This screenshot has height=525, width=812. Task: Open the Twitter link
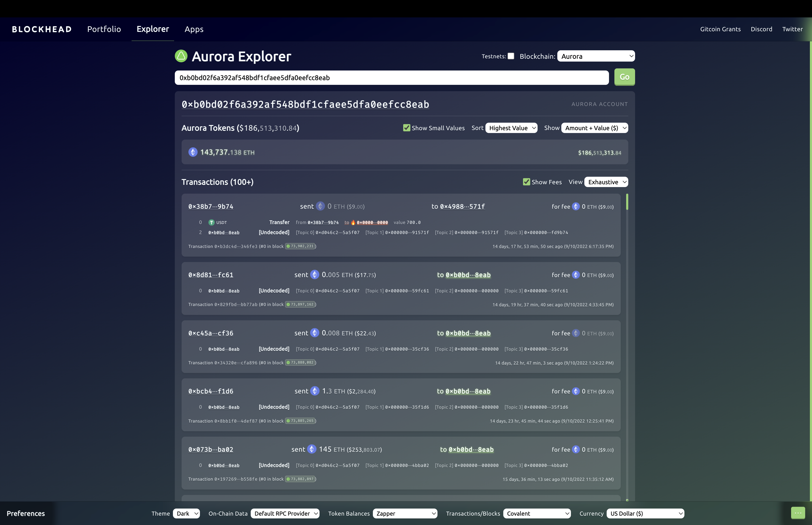point(792,29)
